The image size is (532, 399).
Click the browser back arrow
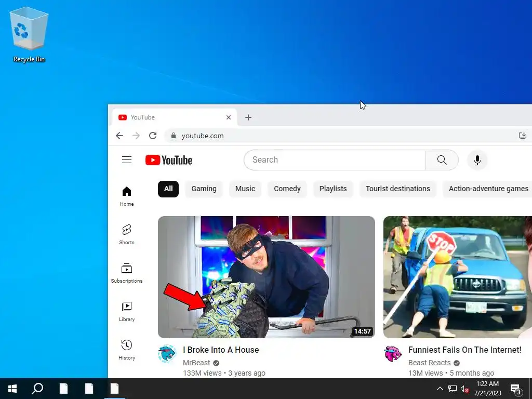[119, 136]
